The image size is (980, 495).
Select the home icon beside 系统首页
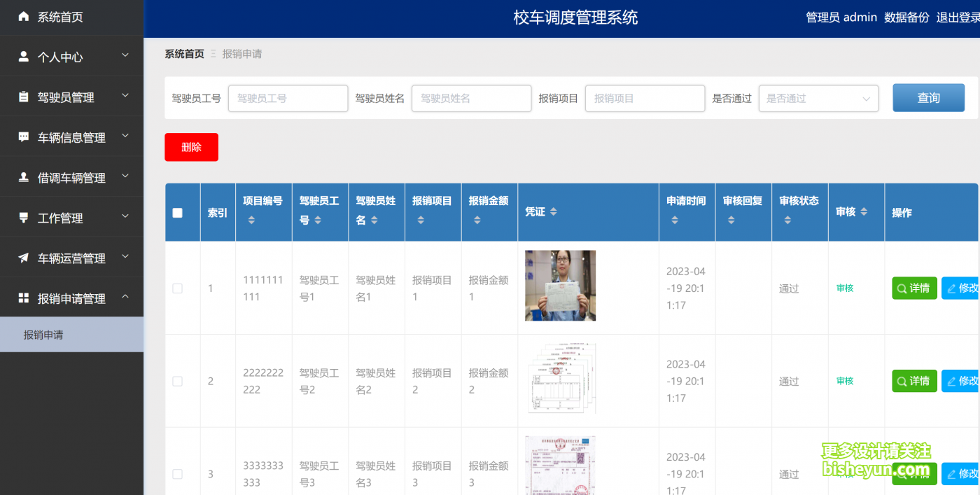pos(24,15)
